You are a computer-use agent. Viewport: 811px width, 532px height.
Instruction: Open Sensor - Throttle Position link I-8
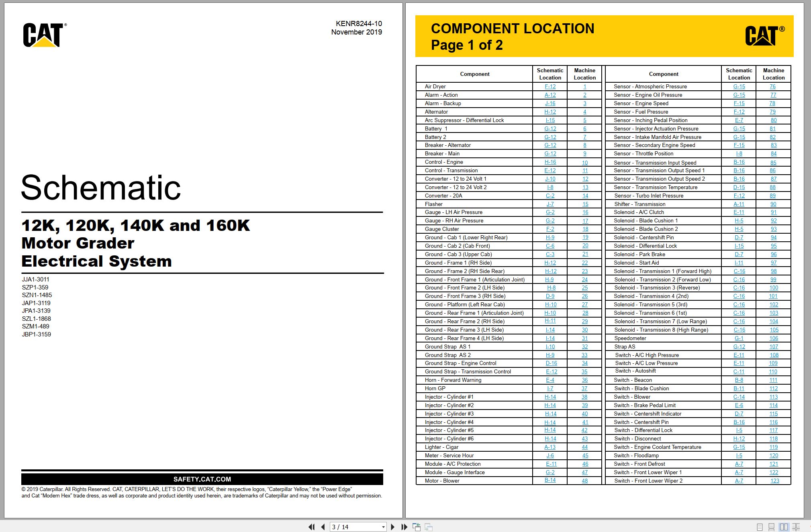739,153
